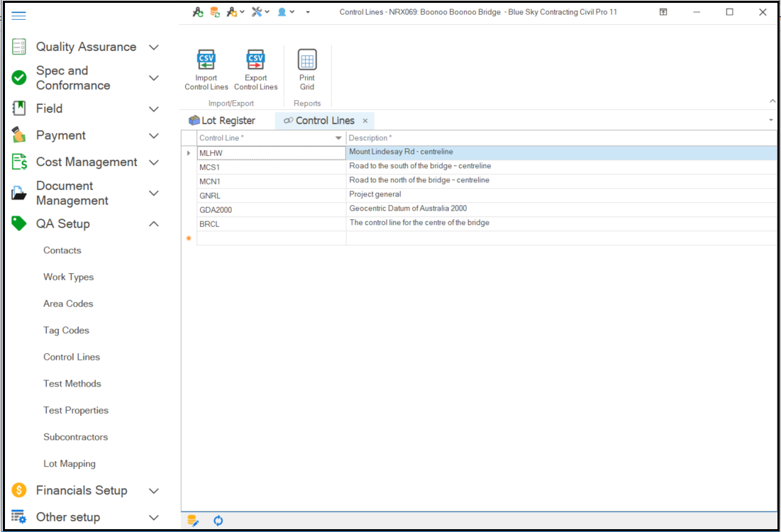Viewport: 781px width, 532px height.
Task: Click the refresh icon in bottom bar
Action: click(218, 521)
